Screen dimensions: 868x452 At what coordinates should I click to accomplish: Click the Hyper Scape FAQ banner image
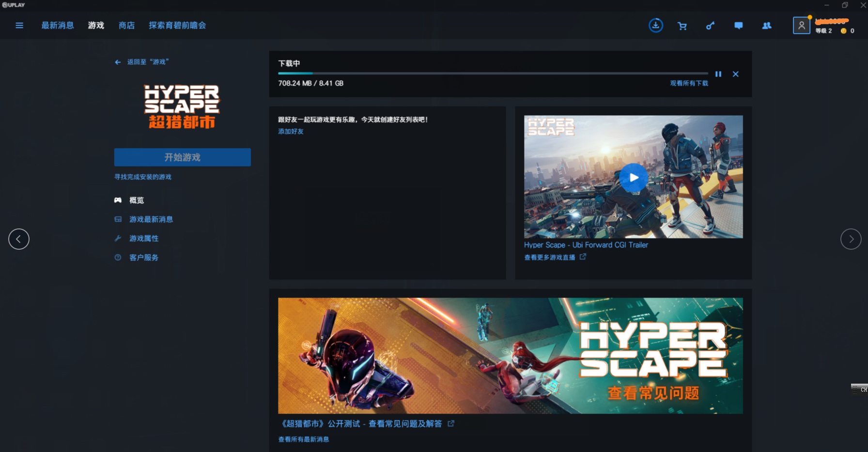511,356
